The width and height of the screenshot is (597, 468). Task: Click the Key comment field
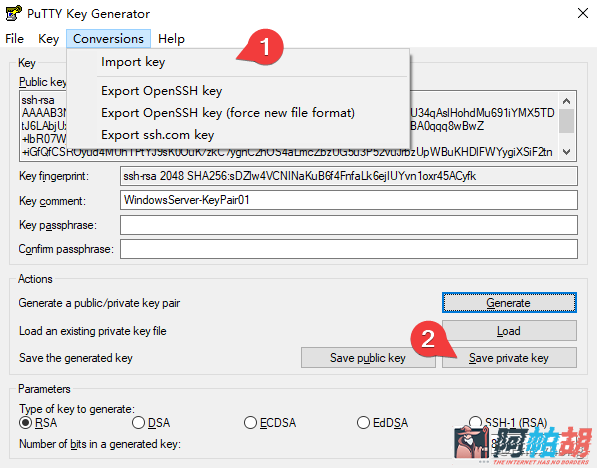click(349, 200)
